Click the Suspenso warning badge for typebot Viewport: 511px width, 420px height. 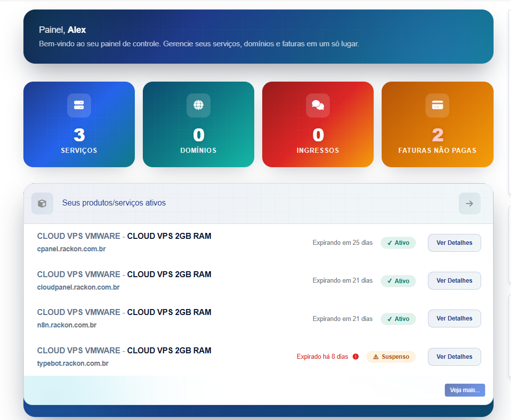click(x=391, y=356)
